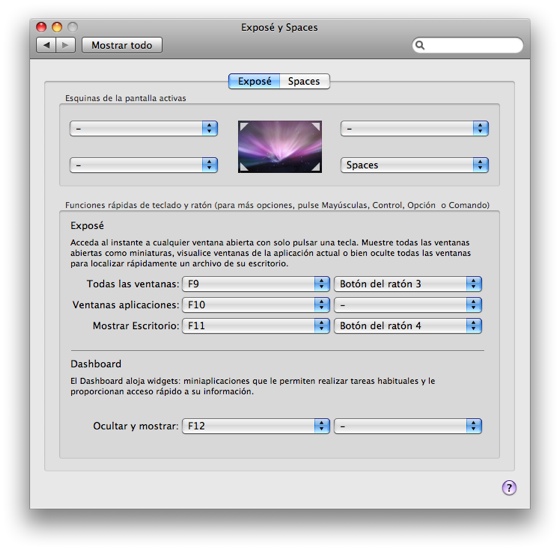Open the bottom-right corner dropdown set to Spaces

click(414, 165)
